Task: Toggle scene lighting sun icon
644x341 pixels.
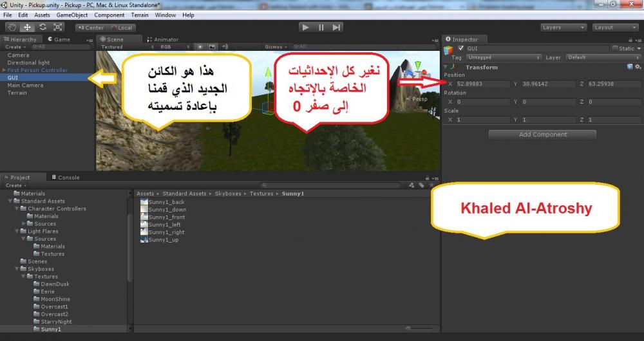Action: click(x=200, y=47)
